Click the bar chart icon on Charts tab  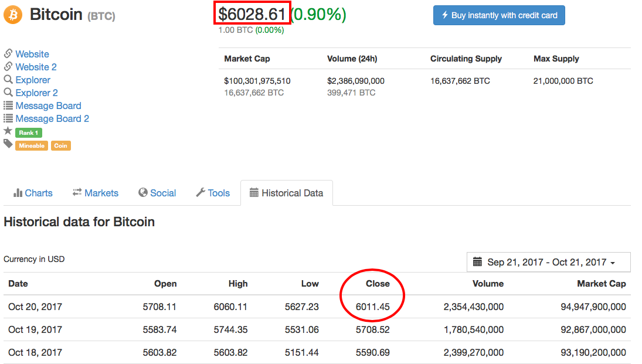[x=18, y=193]
